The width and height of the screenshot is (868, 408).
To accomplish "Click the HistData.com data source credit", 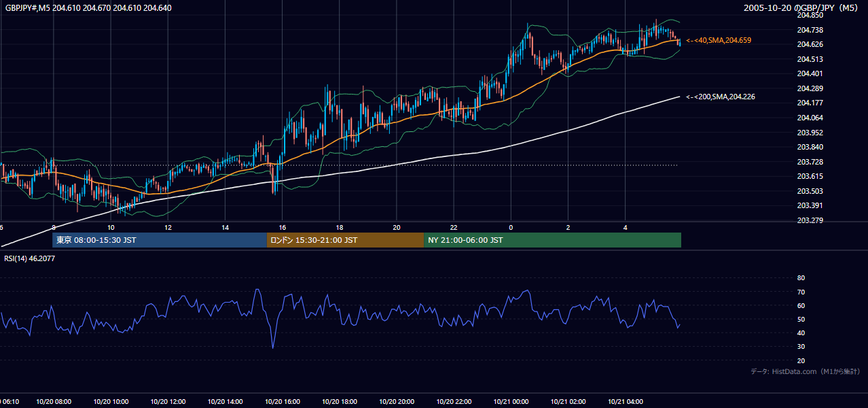I will (x=806, y=372).
